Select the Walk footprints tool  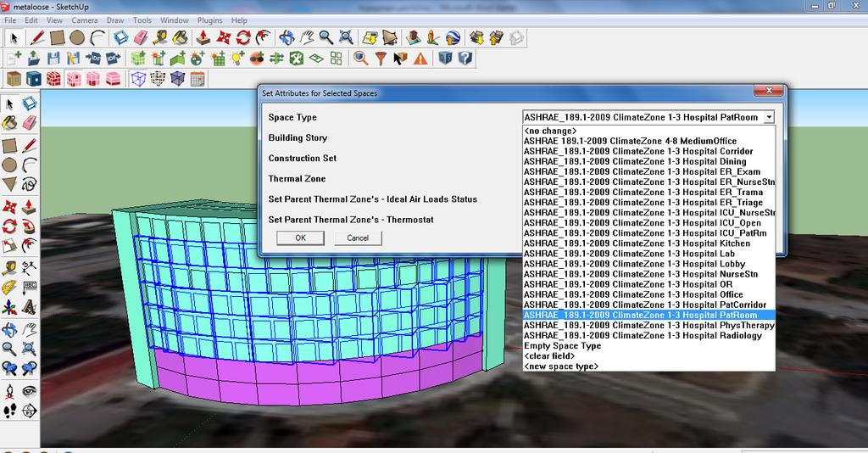pyautogui.click(x=9, y=411)
